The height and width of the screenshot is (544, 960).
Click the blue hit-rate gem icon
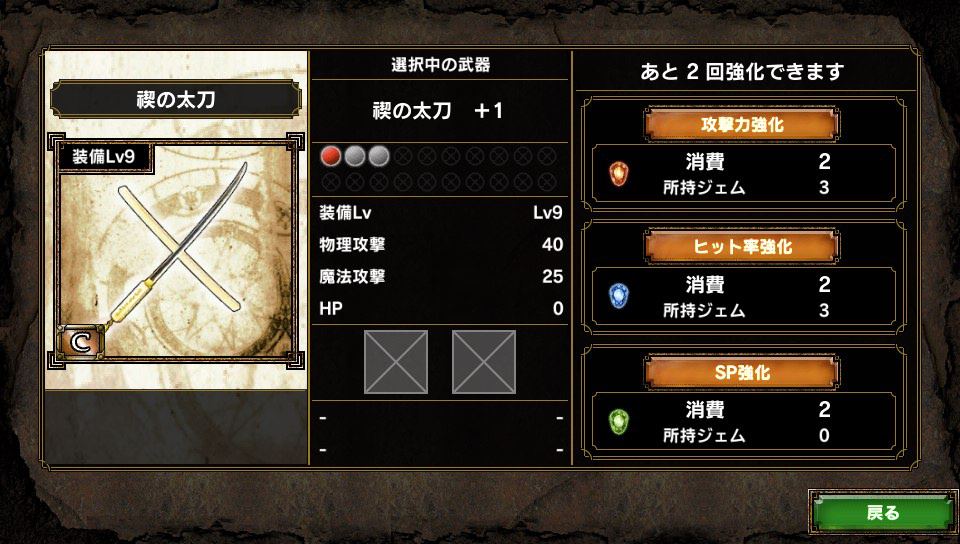[x=619, y=296]
